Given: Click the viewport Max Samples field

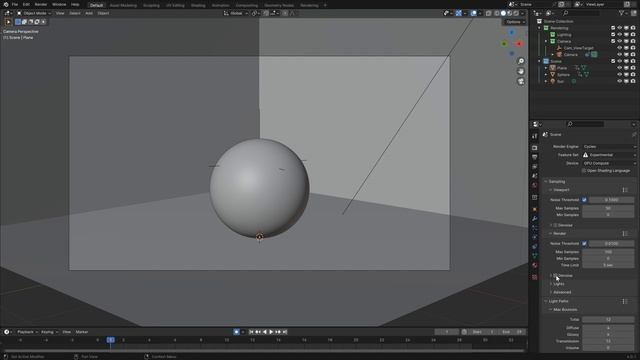Looking at the screenshot, I should [x=608, y=208].
